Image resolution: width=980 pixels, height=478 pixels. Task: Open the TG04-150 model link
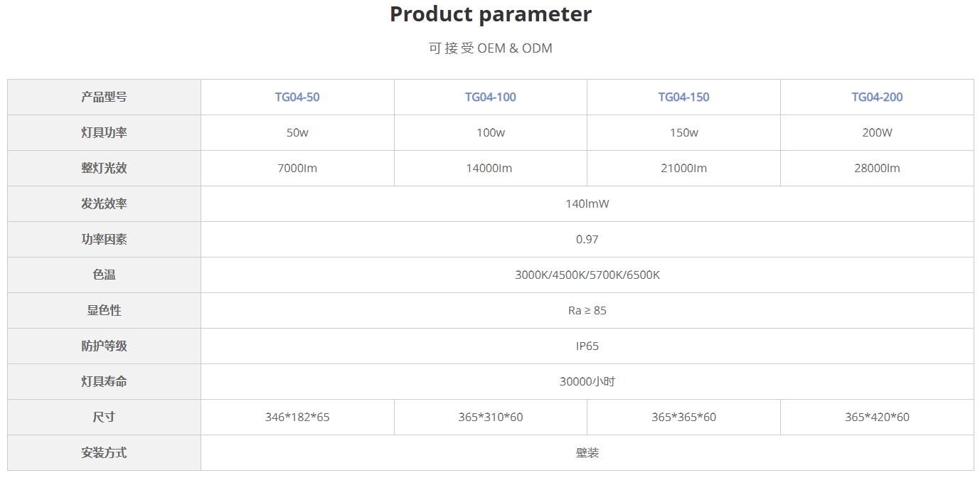point(683,97)
